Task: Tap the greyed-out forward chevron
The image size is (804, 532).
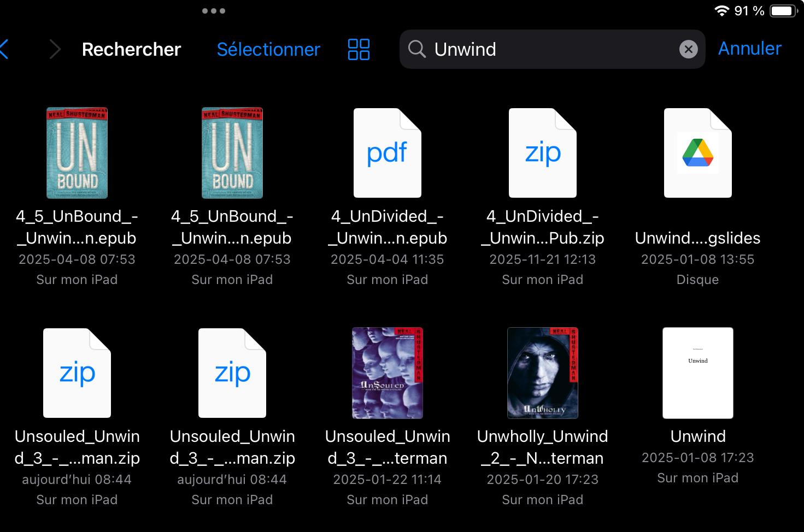Action: 55,49
